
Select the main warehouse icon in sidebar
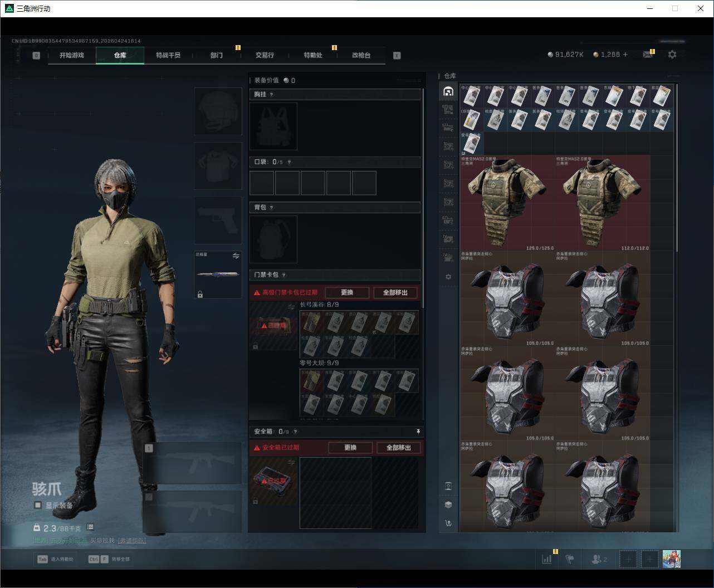tap(448, 91)
